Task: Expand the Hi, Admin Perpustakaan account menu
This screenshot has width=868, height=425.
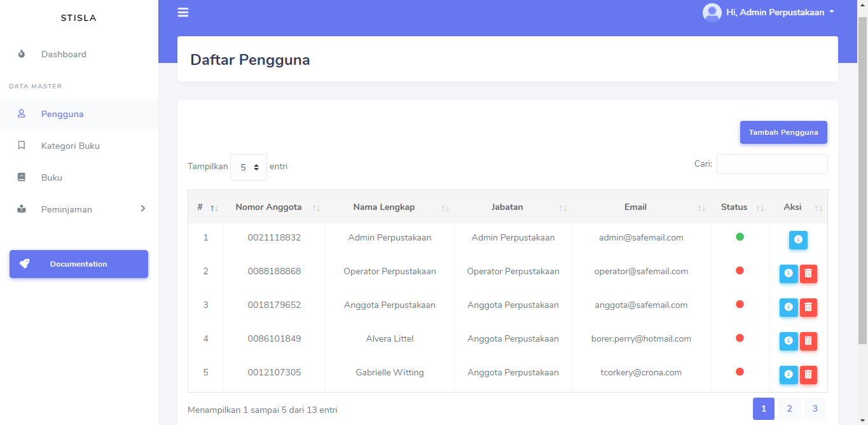Action: tap(776, 12)
